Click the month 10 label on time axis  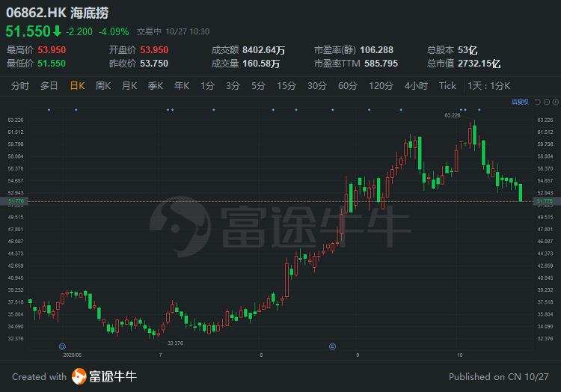(x=460, y=355)
